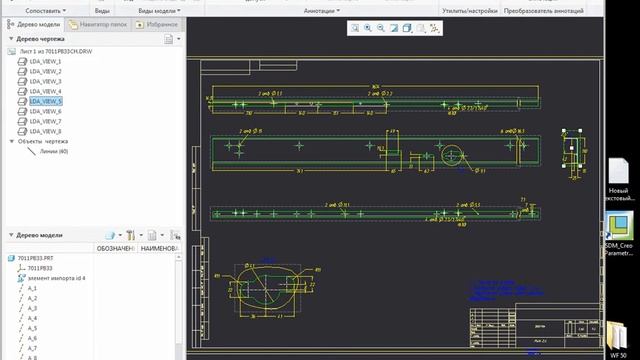Select axis A_1 in model tree
Image resolution: width=640 pixels, height=360 pixels.
click(32, 288)
